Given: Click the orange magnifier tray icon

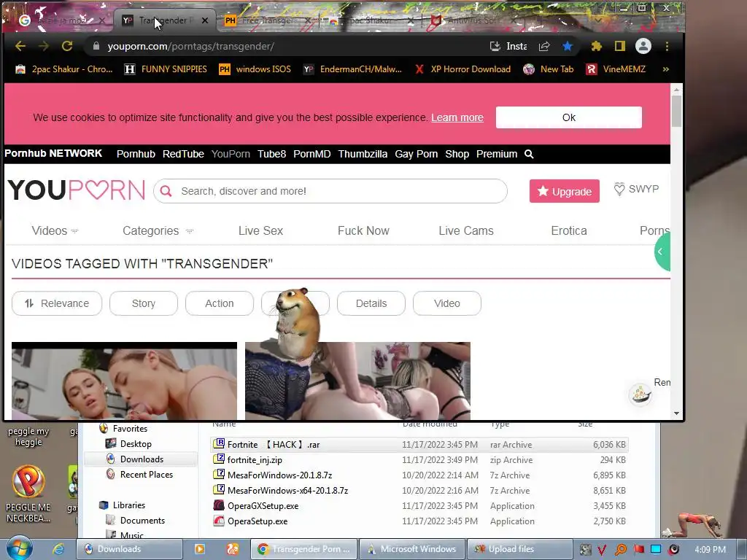Looking at the screenshot, I should (x=620, y=550).
